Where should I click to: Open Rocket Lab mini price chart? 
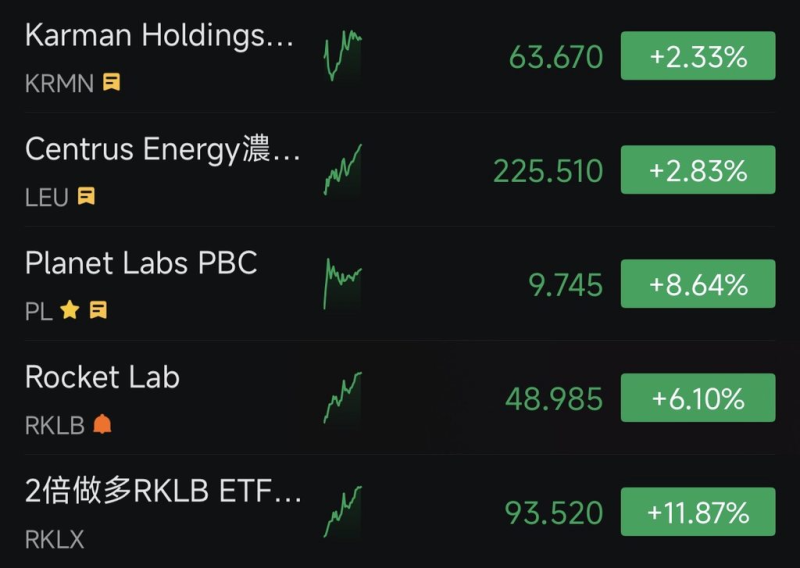click(x=343, y=398)
